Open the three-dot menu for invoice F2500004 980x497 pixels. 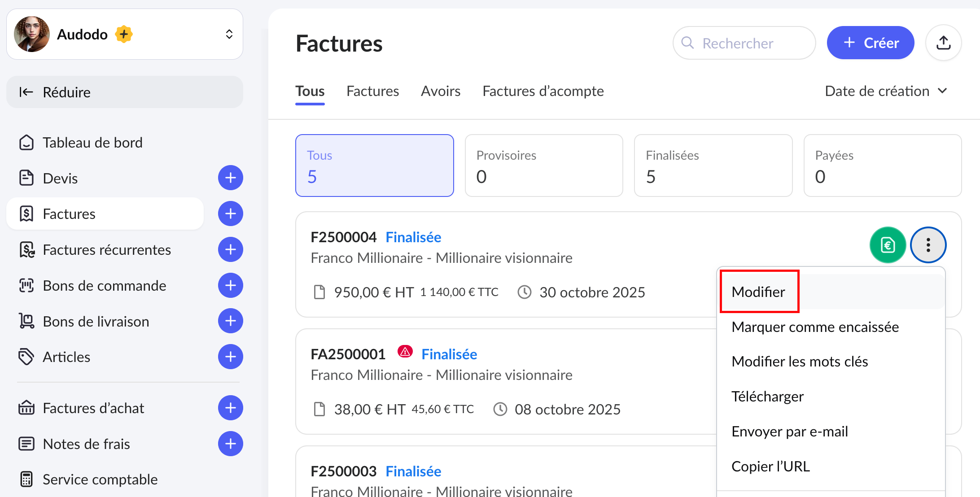click(928, 245)
